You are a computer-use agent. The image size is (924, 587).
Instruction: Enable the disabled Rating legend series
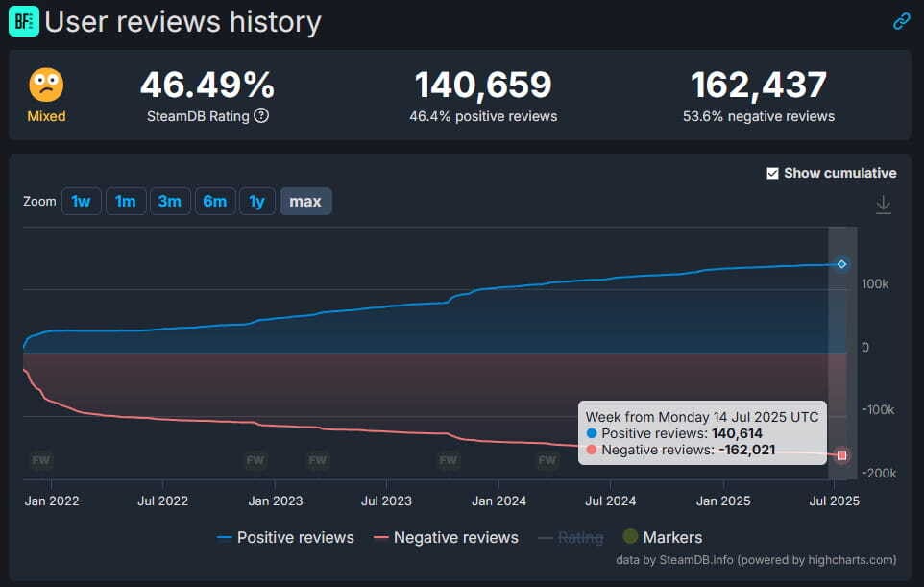point(571,538)
